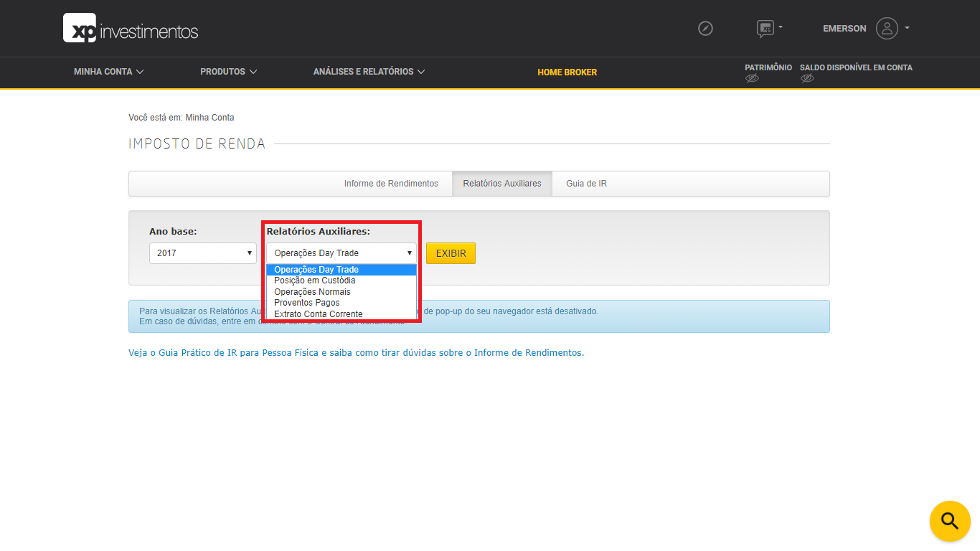Open the search magnifier button
Viewport: 980px width, 551px height.
(949, 521)
